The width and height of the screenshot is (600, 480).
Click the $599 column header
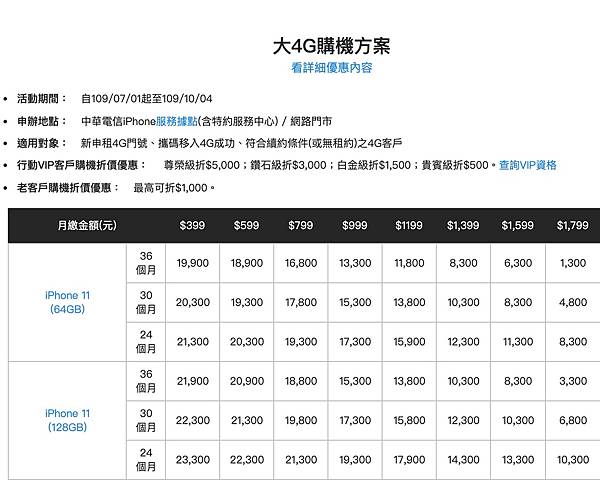tap(246, 225)
